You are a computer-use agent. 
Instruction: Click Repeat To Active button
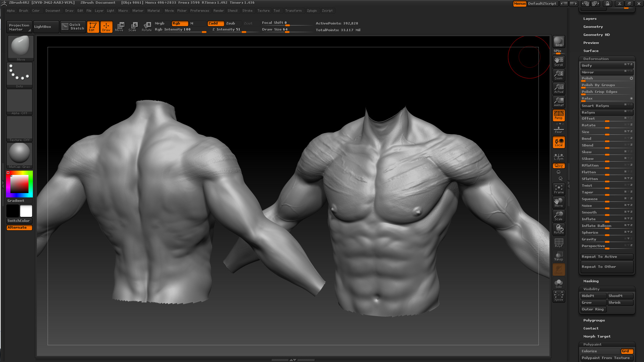(607, 257)
